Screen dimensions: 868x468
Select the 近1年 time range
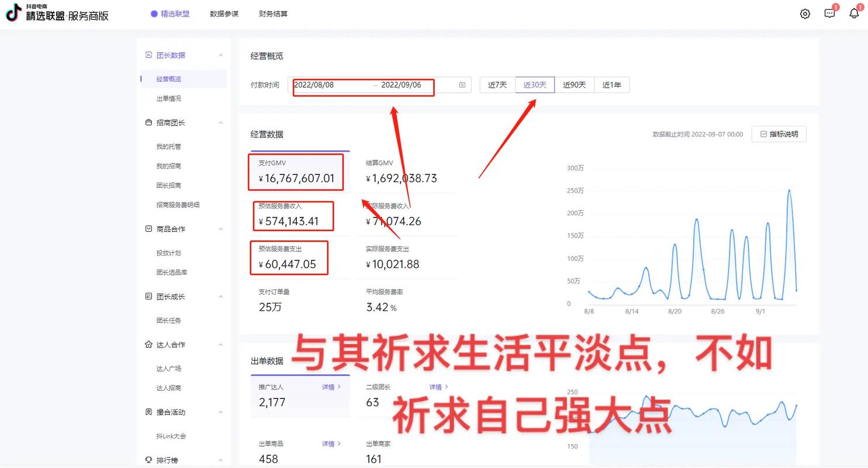pos(612,85)
